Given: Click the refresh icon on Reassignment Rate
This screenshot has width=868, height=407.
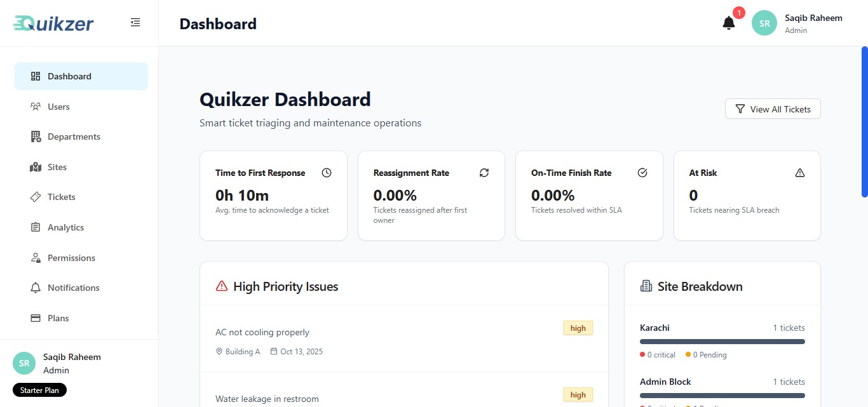Looking at the screenshot, I should pyautogui.click(x=484, y=173).
